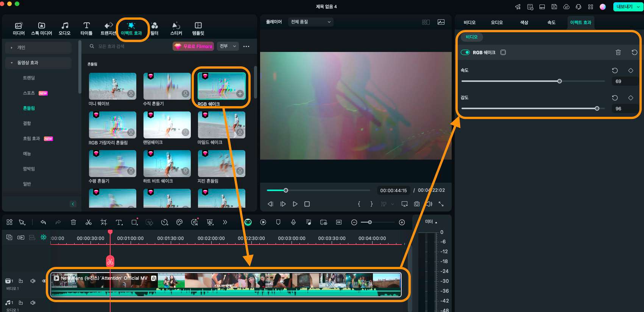644x312 pixels.
Task: Open the 필터 filters panel
Action: (154, 28)
